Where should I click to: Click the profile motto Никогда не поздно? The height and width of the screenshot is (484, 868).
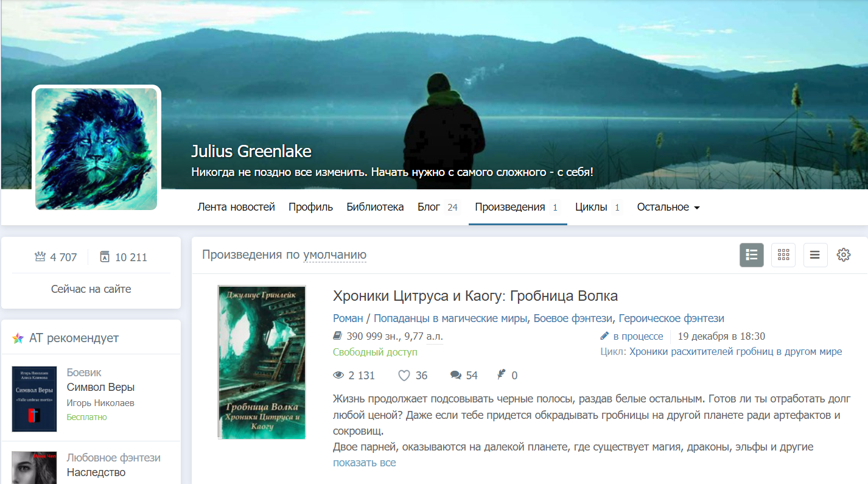pyautogui.click(x=392, y=172)
